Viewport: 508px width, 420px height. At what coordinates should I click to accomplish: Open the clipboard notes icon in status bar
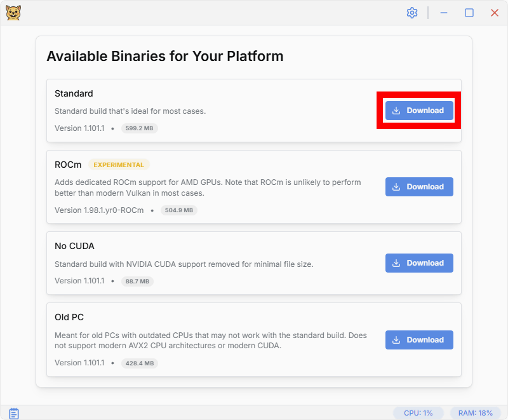[14, 413]
